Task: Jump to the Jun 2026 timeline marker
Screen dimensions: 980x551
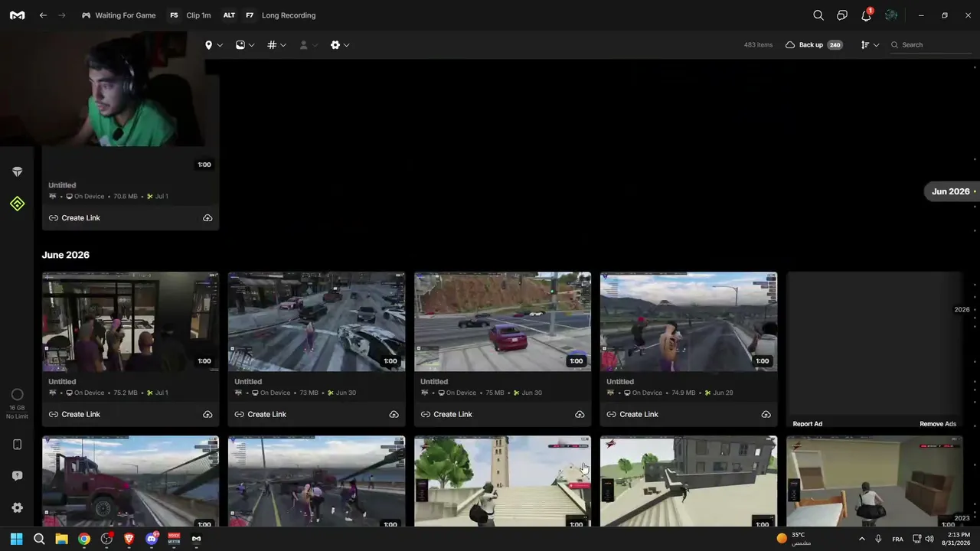Action: (x=952, y=191)
